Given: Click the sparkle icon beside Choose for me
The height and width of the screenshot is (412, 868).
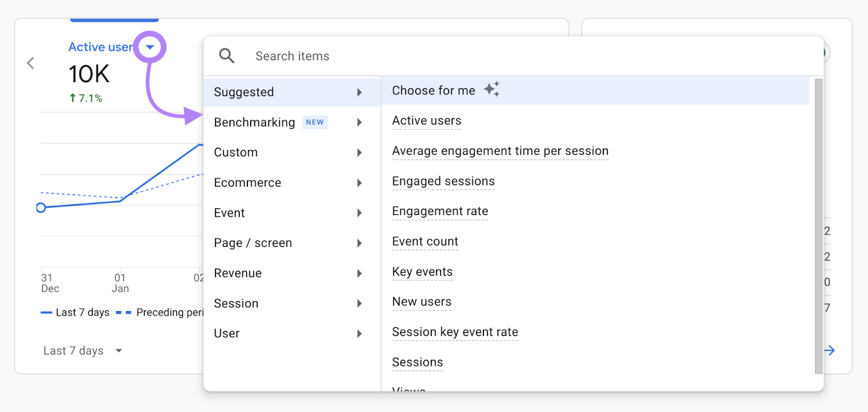Looking at the screenshot, I should (x=492, y=90).
